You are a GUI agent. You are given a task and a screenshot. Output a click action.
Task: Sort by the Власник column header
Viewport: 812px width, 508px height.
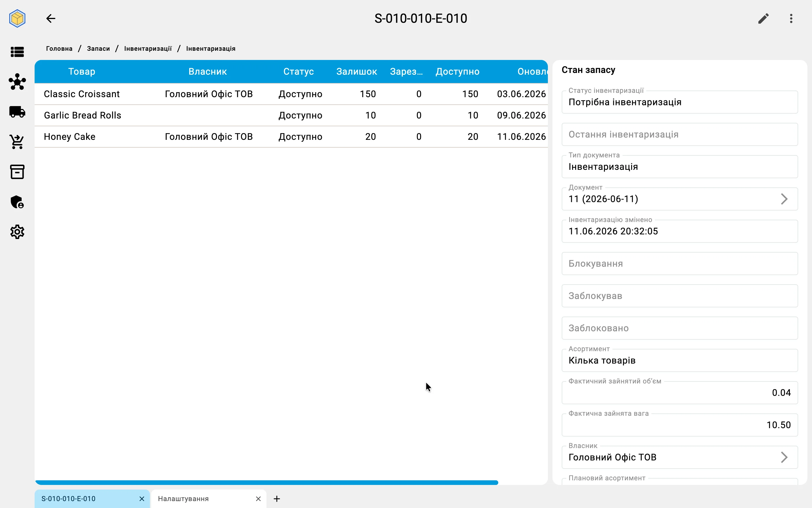(x=208, y=72)
